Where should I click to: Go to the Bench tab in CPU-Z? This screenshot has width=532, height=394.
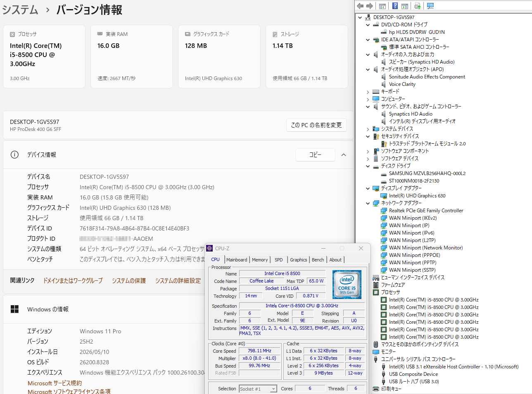tap(318, 260)
